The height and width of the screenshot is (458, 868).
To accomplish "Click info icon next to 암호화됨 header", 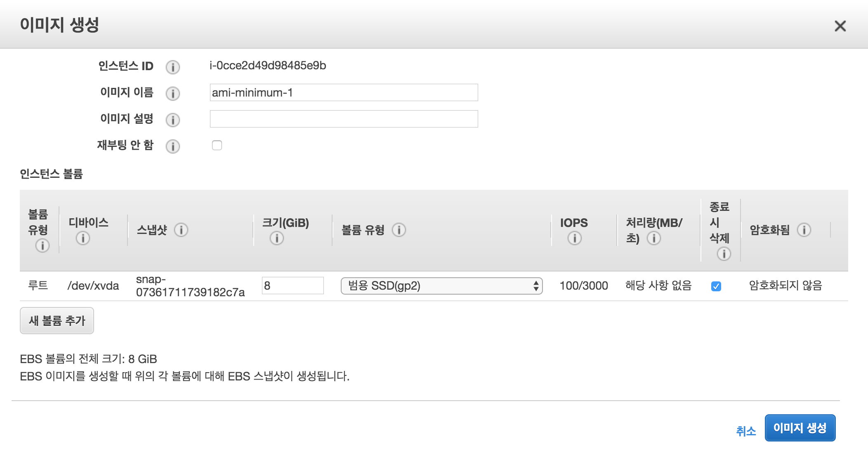I will 804,230.
